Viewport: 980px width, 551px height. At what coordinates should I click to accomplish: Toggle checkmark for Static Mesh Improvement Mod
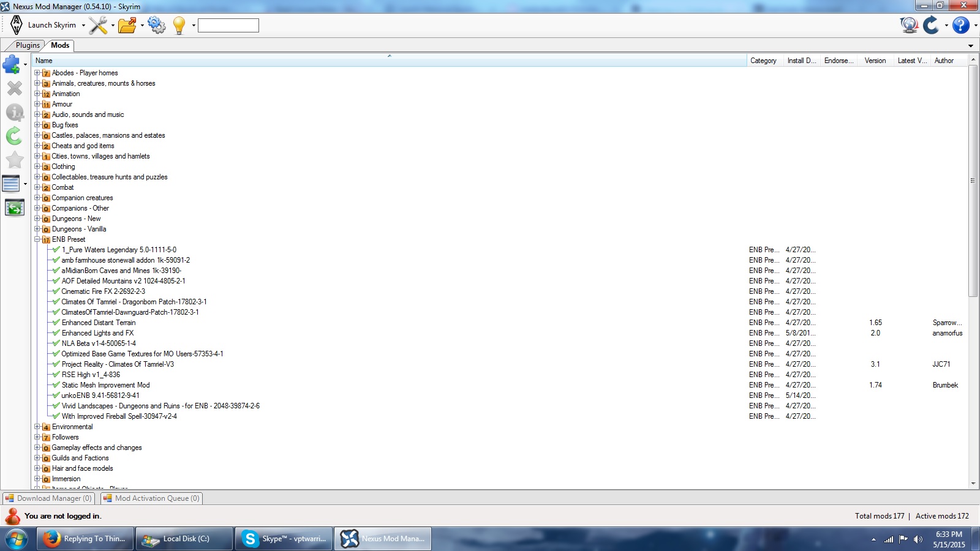pyautogui.click(x=56, y=385)
